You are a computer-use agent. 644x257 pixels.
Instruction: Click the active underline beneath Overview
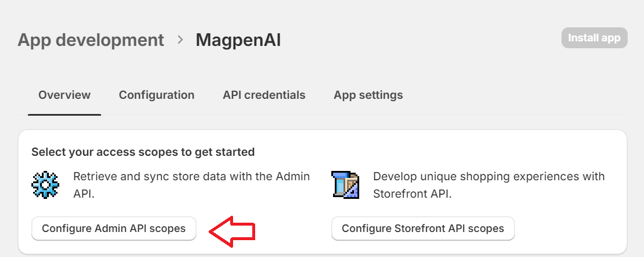point(65,115)
